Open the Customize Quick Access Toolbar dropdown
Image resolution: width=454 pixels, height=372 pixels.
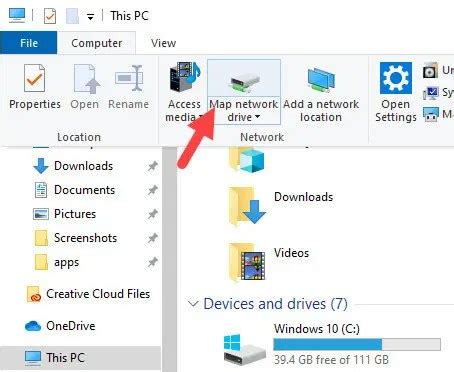(90, 17)
